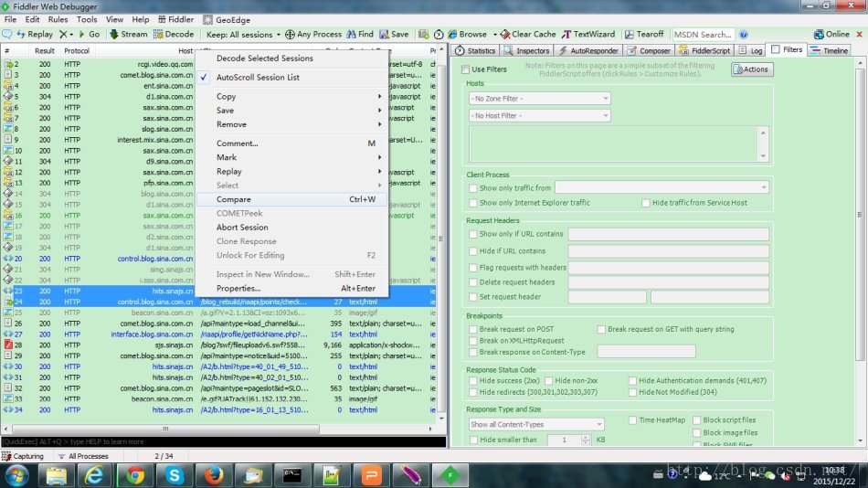Click the Capturing status indicator

pos(23,456)
